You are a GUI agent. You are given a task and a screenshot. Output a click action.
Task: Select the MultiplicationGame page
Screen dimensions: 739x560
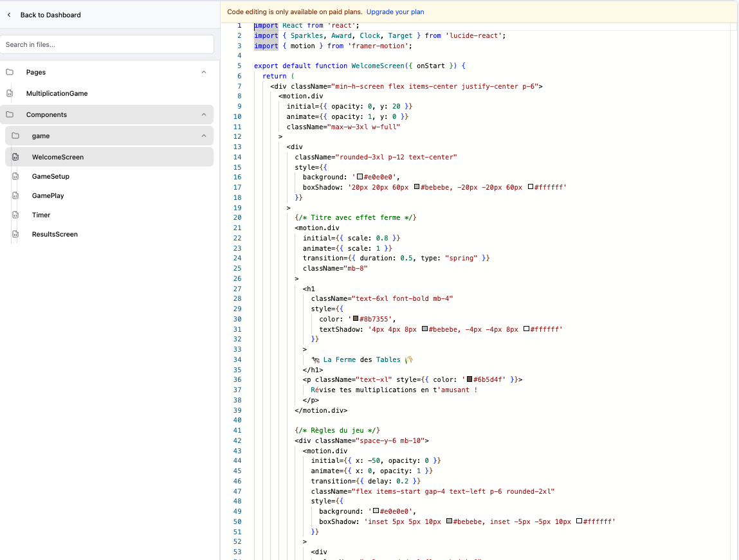(57, 94)
